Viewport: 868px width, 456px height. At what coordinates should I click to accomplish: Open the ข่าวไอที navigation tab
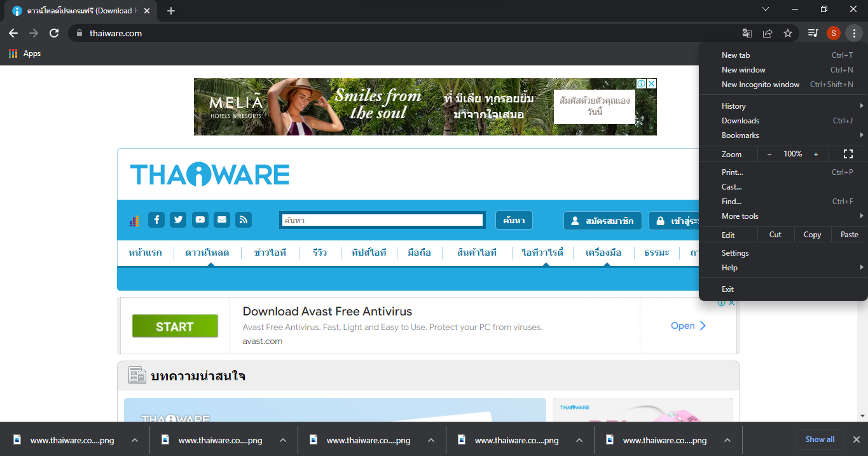(270, 252)
